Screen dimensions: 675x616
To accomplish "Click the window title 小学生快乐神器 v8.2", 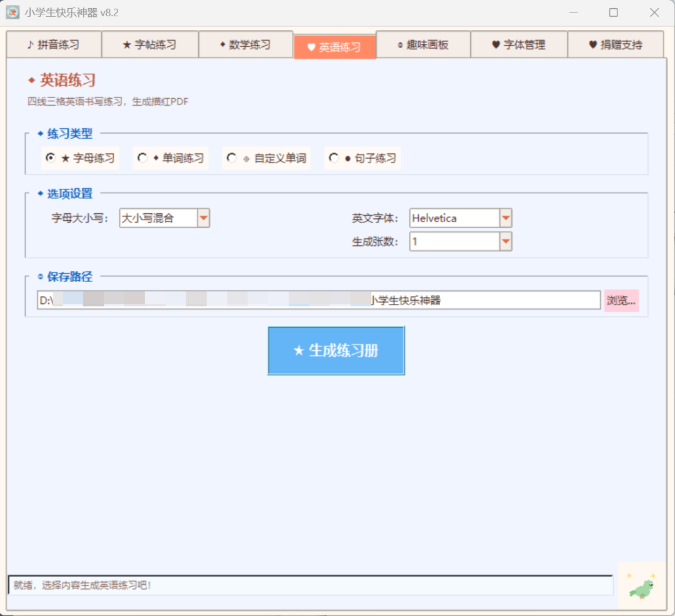I will [x=71, y=13].
